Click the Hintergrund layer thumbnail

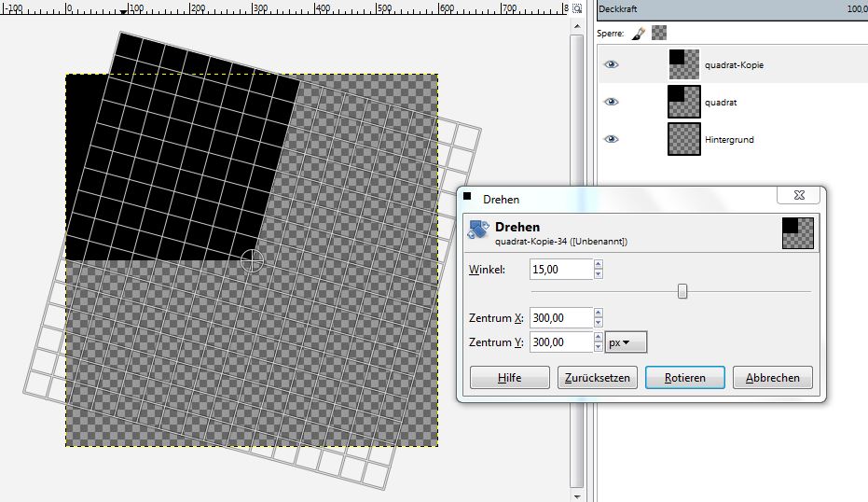point(684,139)
